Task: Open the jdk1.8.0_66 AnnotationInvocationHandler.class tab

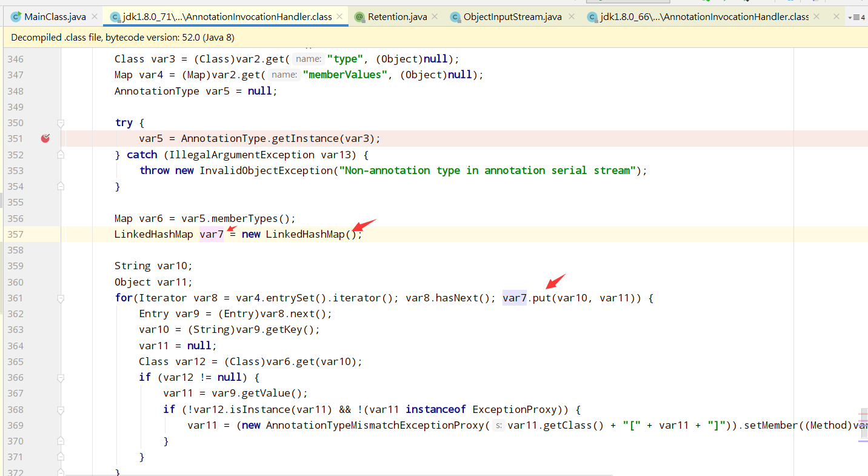Action: pos(704,16)
